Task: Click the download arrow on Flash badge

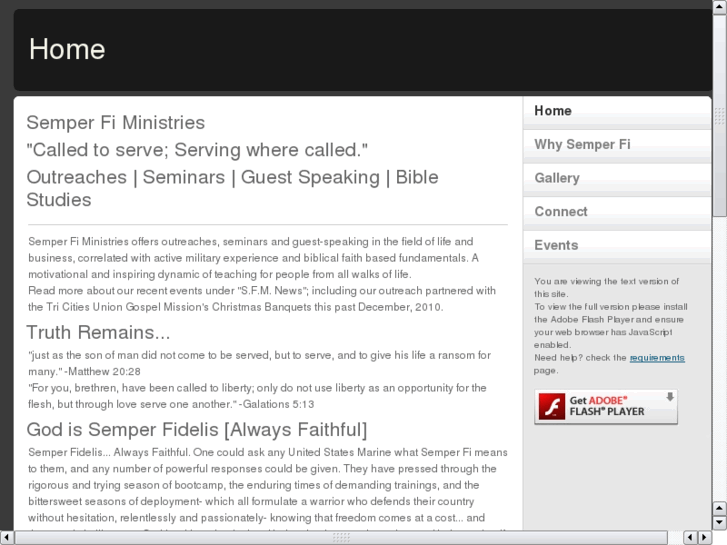Action: [x=669, y=398]
